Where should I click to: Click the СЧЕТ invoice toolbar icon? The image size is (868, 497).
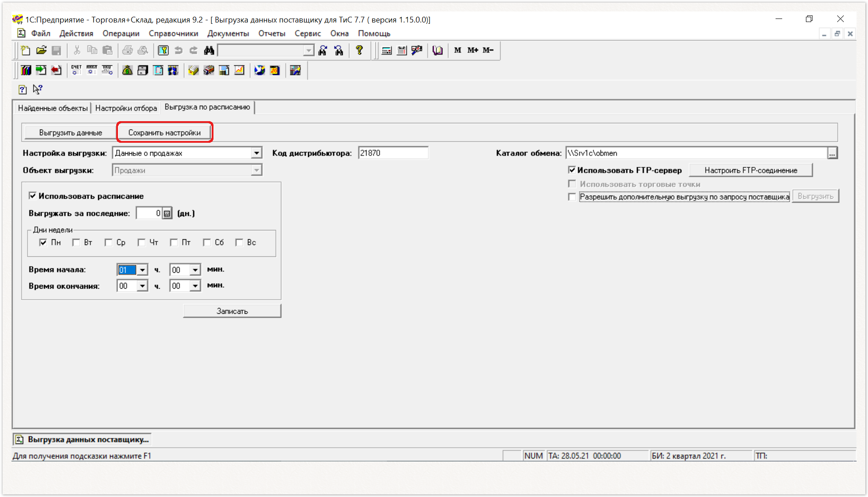[76, 70]
